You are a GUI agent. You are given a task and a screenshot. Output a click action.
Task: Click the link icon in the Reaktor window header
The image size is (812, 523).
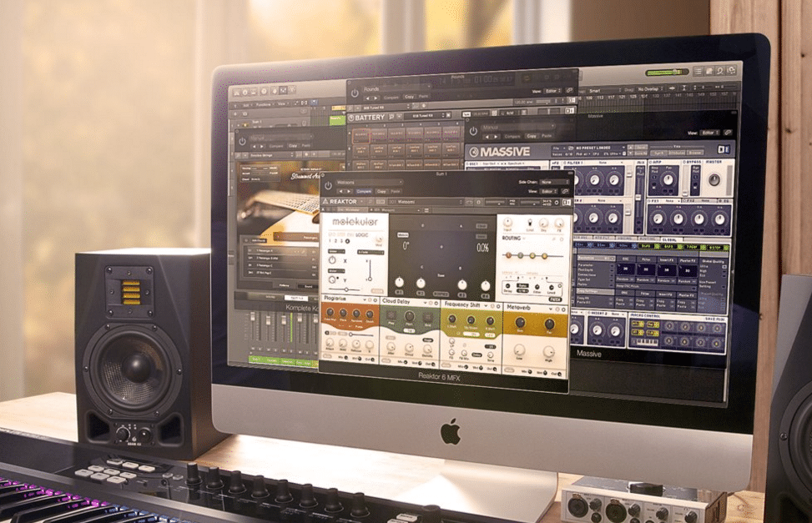565,192
